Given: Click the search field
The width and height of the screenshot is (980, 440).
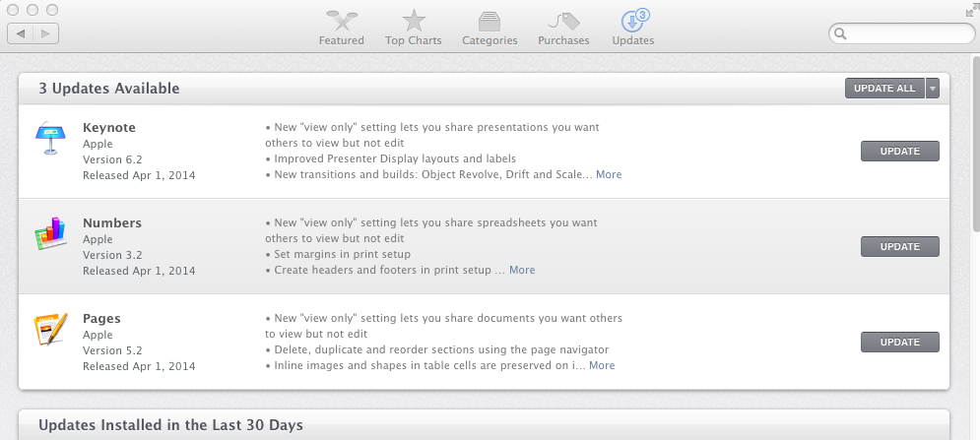Looking at the screenshot, I should point(906,33).
